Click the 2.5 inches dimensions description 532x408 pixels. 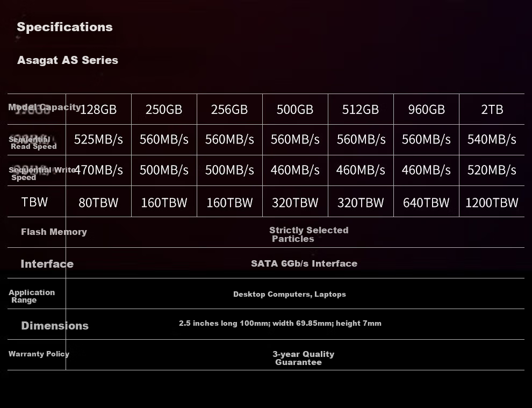[x=280, y=324]
